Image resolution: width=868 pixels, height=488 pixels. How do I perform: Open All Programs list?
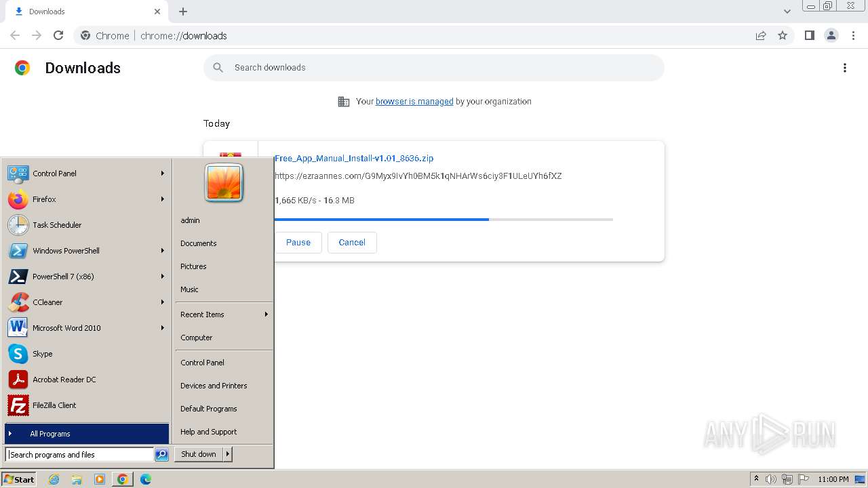point(87,434)
